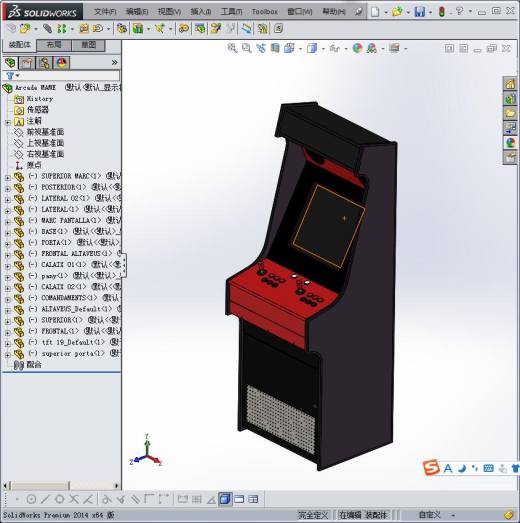This screenshot has width=520, height=523.
Task: Toggle Sogou IME A language button
Action: point(448,469)
